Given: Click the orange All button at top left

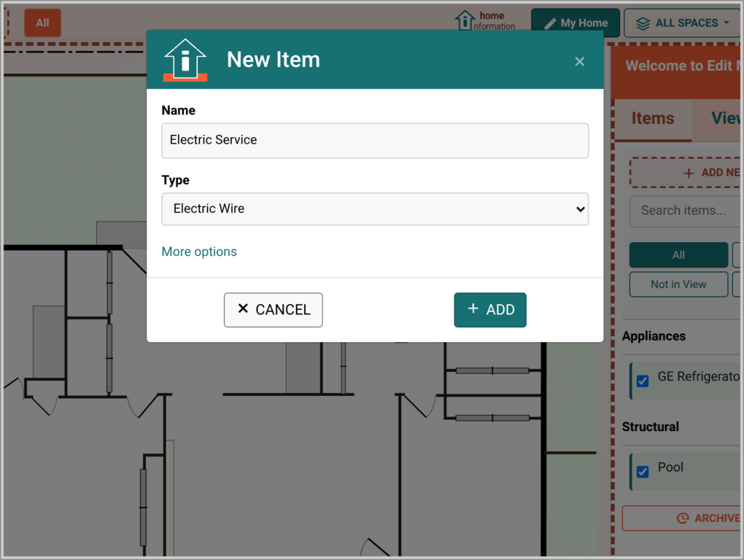Looking at the screenshot, I should point(43,23).
